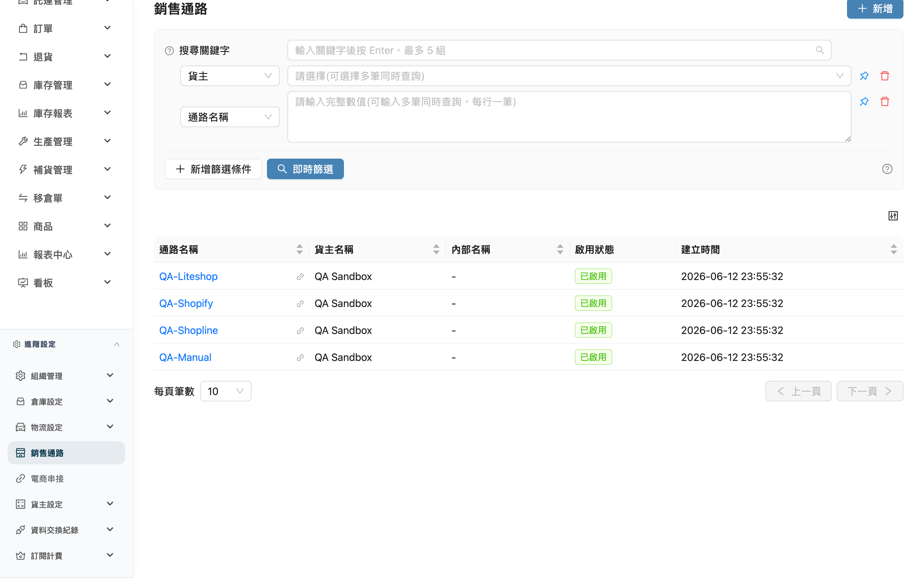Focus the keyword search input field
Screen dimensions: 924x578
tap(559, 50)
